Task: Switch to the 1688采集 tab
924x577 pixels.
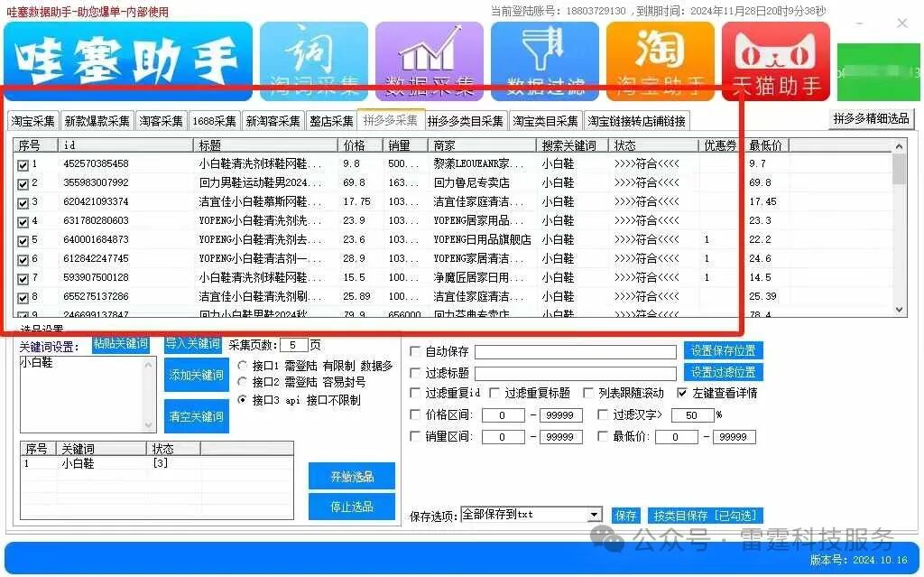Action: [214, 119]
